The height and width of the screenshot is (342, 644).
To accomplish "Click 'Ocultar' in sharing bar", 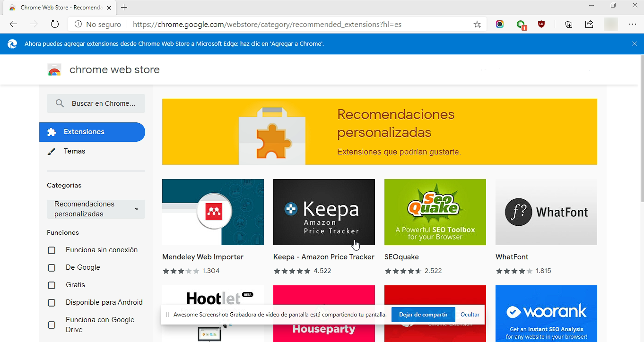I will (x=470, y=315).
